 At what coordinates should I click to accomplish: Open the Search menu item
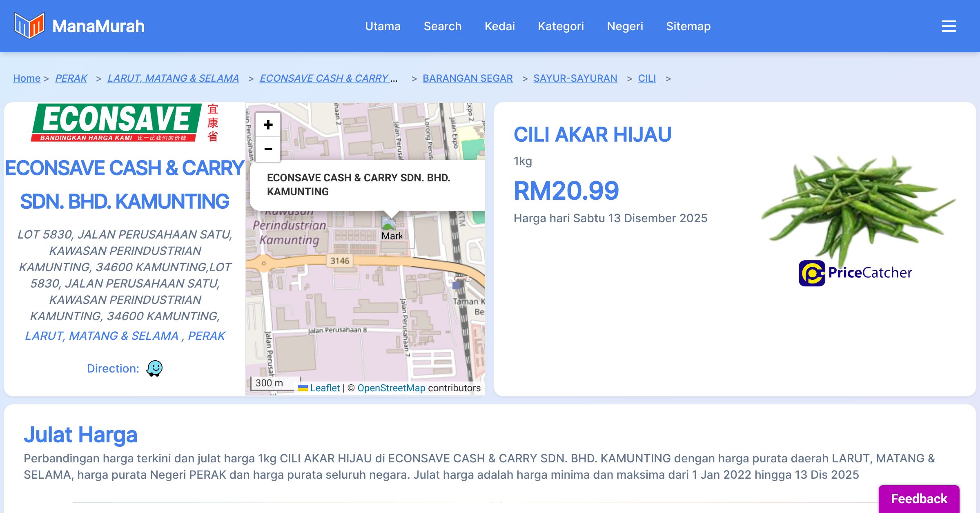click(x=442, y=26)
